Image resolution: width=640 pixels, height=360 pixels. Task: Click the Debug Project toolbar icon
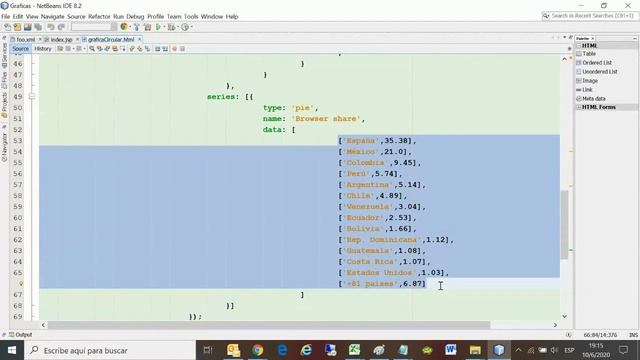click(x=171, y=27)
